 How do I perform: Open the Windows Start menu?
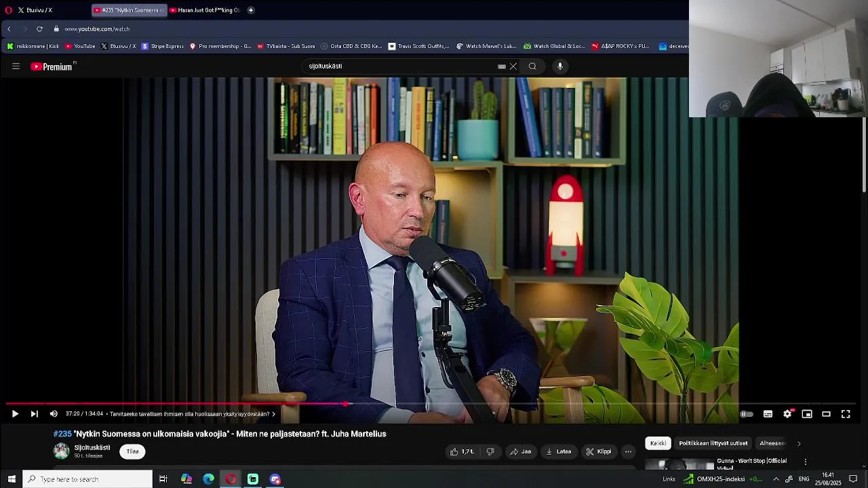click(x=11, y=479)
